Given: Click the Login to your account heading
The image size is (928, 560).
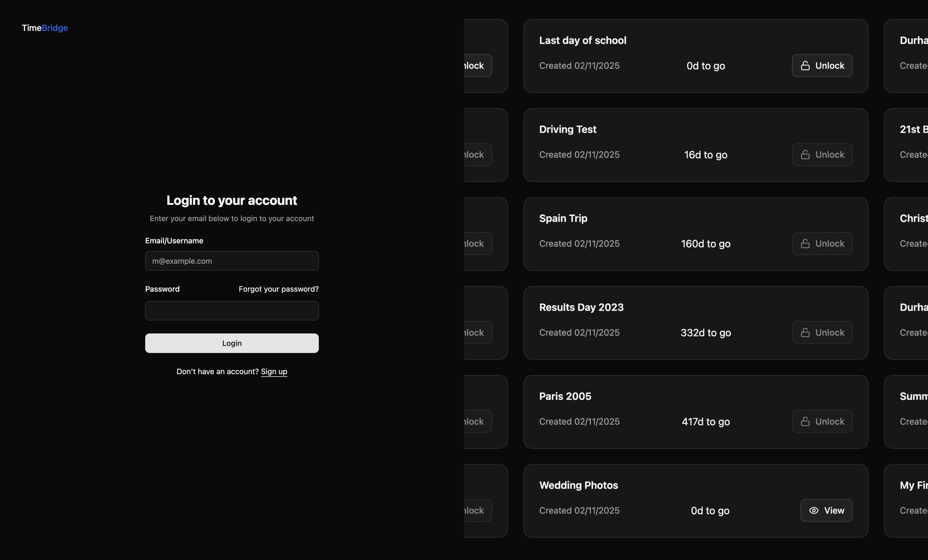Looking at the screenshot, I should [232, 200].
